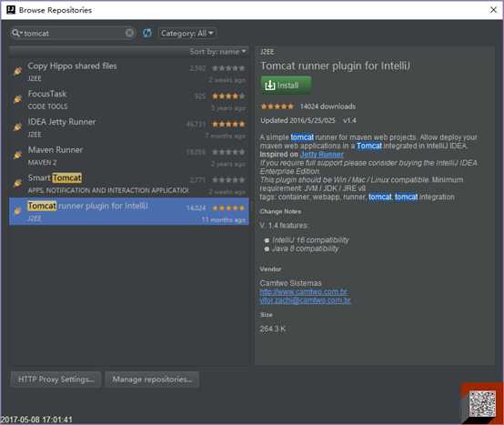Select IDEA Jetty Runner plugin
The width and height of the screenshot is (504, 425).
point(128,127)
